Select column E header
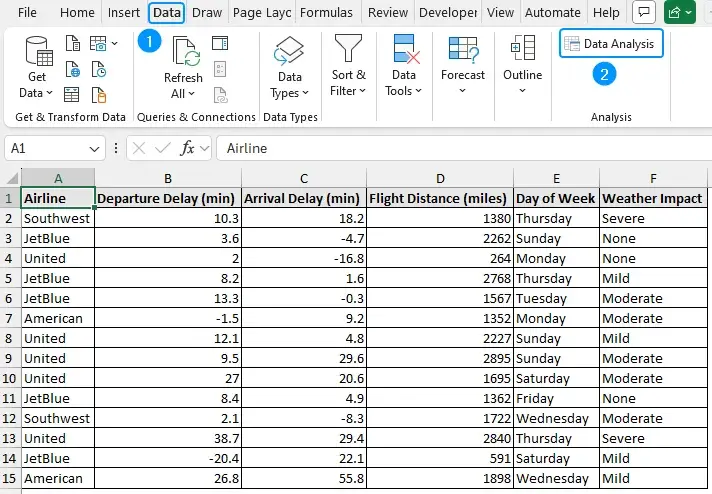 pyautogui.click(x=556, y=178)
